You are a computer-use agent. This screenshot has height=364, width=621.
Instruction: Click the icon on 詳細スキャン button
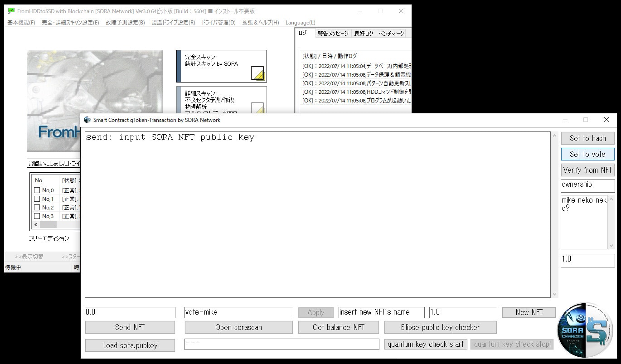(x=257, y=108)
